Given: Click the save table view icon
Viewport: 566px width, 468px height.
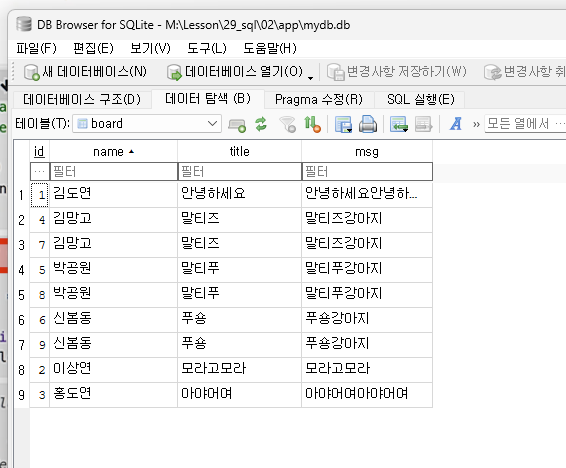Looking at the screenshot, I should [x=343, y=124].
